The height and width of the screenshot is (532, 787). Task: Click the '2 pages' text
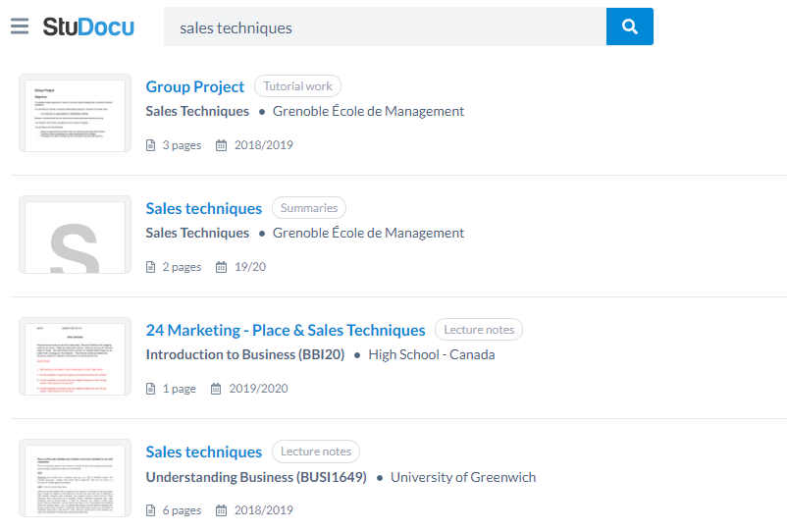(182, 267)
